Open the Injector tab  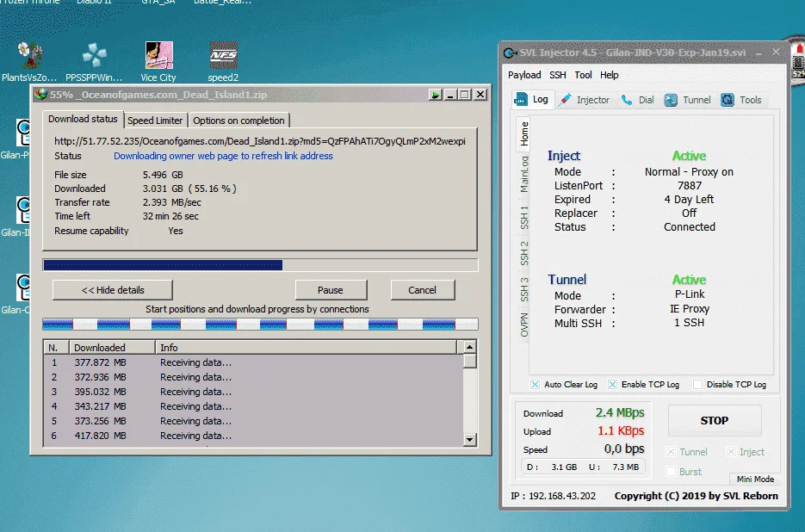click(x=585, y=100)
